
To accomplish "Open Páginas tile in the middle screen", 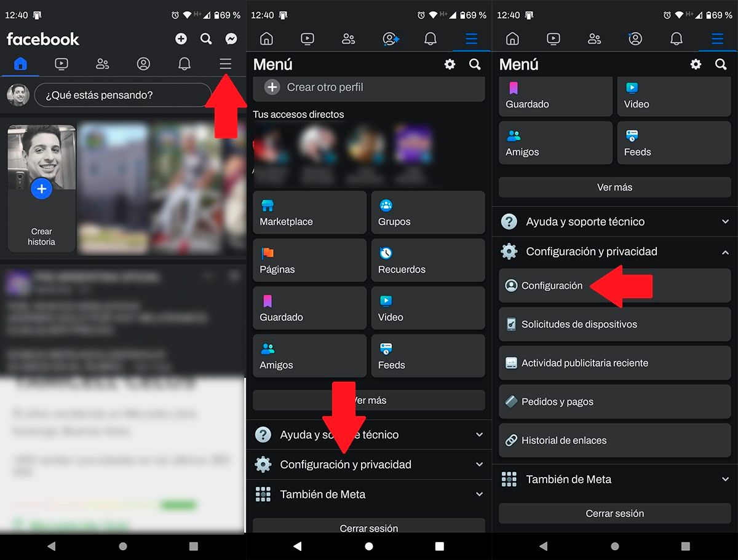I will click(x=310, y=260).
